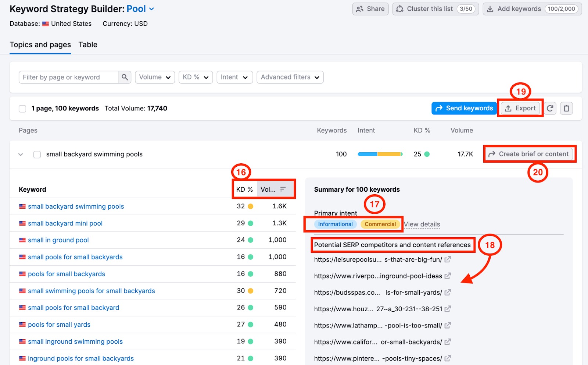Open external link icon for pintere URL
The width and height of the screenshot is (588, 365).
[x=448, y=358]
